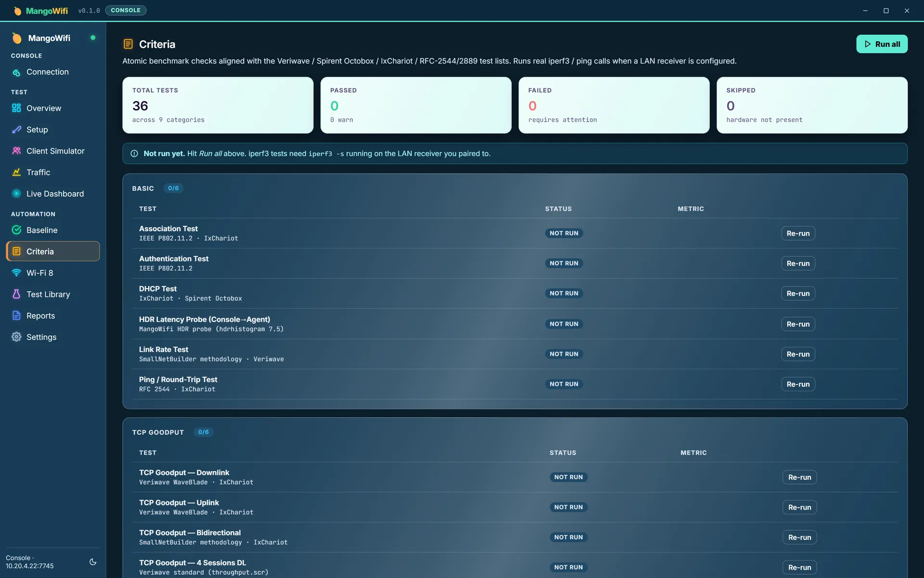The width and height of the screenshot is (924, 578).
Task: Re-run the Association Test
Action: click(x=798, y=233)
